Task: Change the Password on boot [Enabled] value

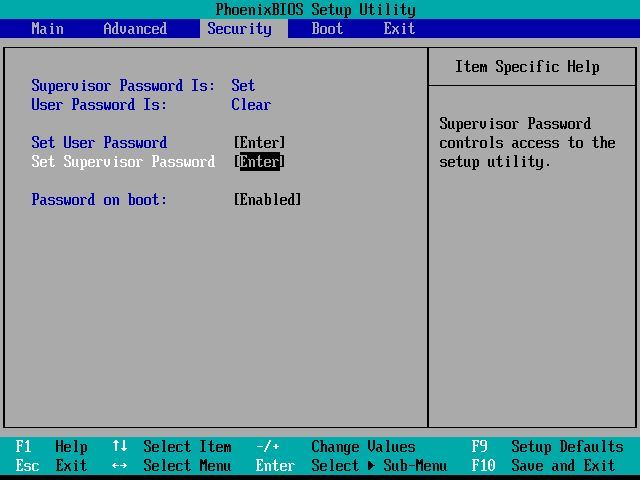Action: 267,200
